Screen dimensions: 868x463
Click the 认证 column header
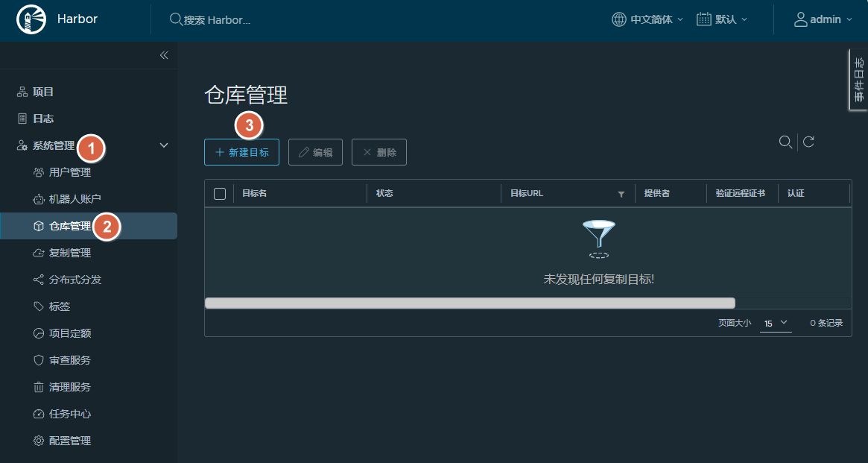click(x=796, y=193)
